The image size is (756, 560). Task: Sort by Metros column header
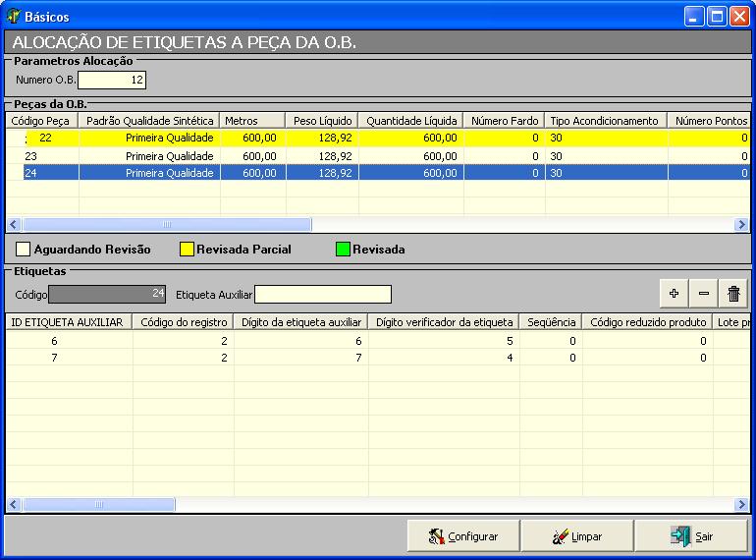[252, 121]
